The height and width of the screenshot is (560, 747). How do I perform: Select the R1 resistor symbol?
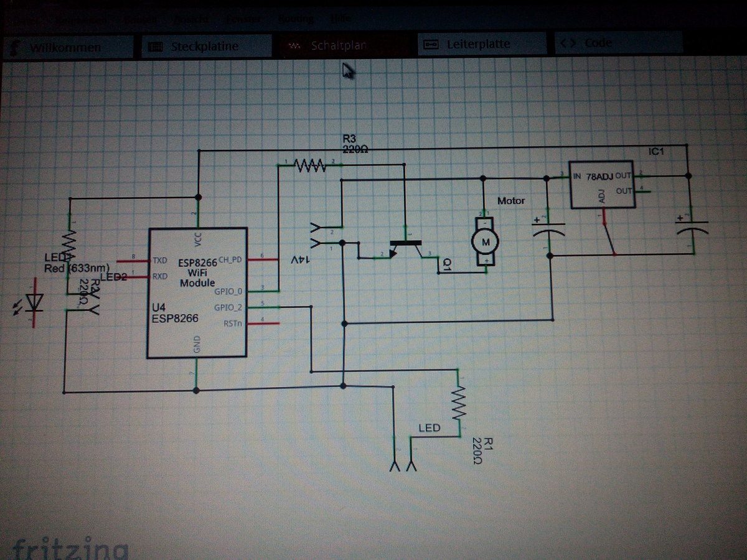pos(459,402)
